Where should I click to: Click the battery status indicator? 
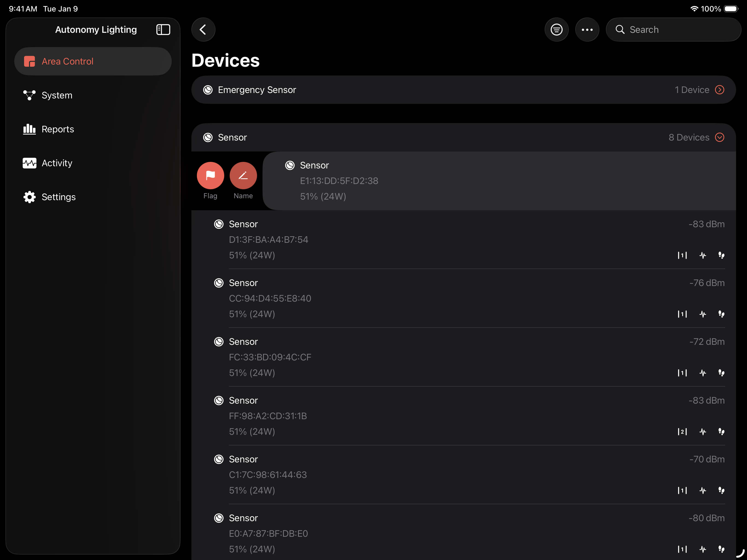[x=731, y=9]
